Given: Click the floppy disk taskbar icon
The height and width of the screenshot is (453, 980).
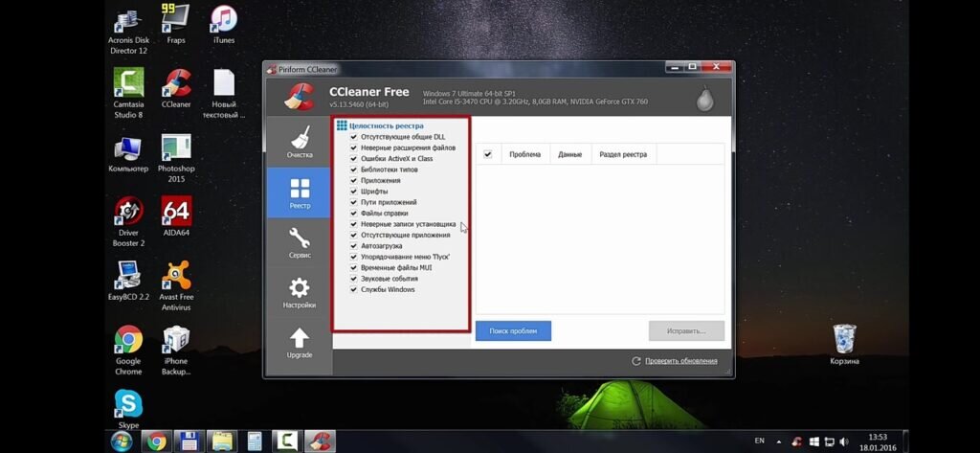Looking at the screenshot, I should (x=189, y=442).
